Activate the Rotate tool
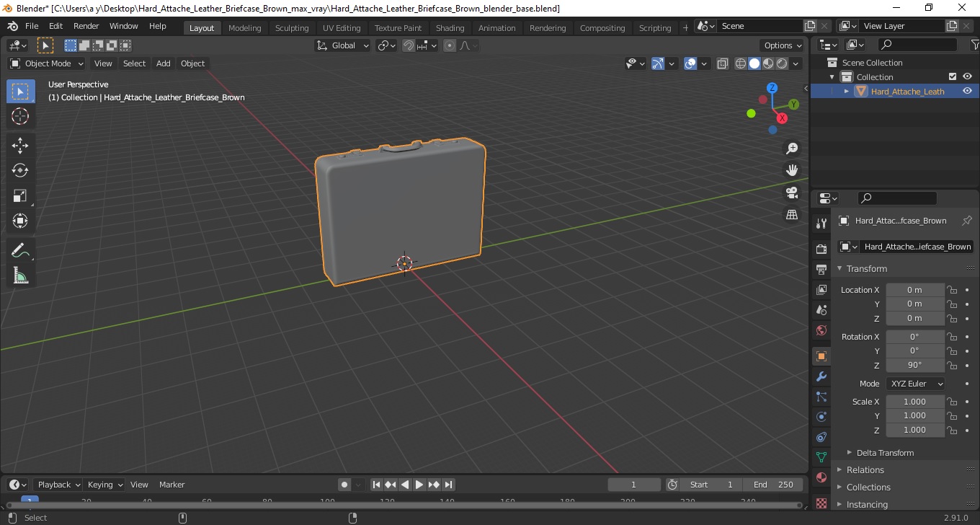This screenshot has width=980, height=525. tap(20, 170)
